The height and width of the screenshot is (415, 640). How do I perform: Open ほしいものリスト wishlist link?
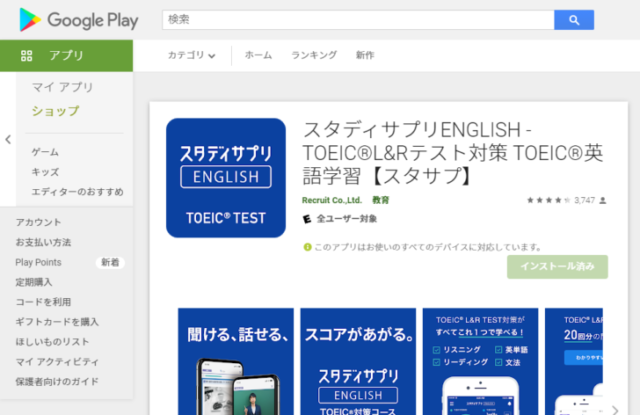(x=52, y=342)
